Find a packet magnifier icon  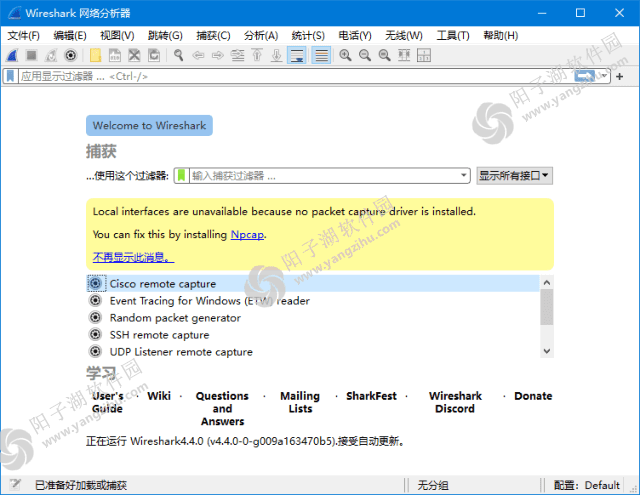point(178,55)
